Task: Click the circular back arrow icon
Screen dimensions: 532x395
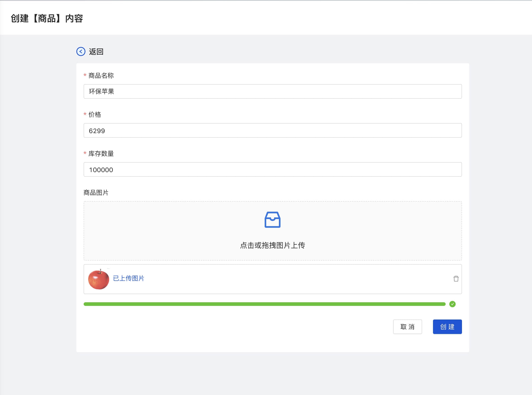Action: [x=81, y=51]
